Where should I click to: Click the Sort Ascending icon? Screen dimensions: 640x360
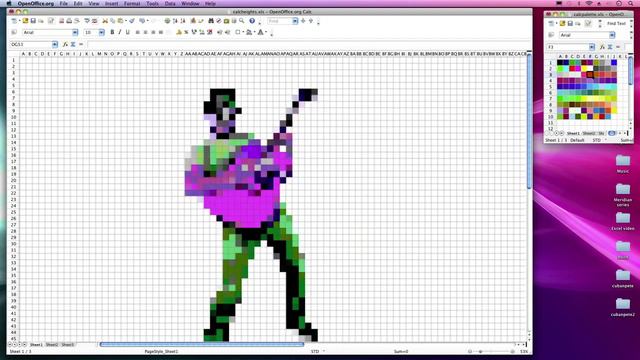click(175, 20)
